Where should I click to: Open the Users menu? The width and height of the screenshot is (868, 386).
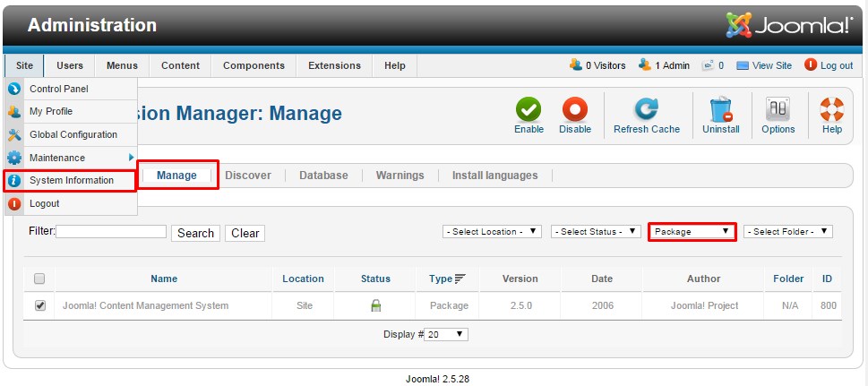click(x=70, y=65)
